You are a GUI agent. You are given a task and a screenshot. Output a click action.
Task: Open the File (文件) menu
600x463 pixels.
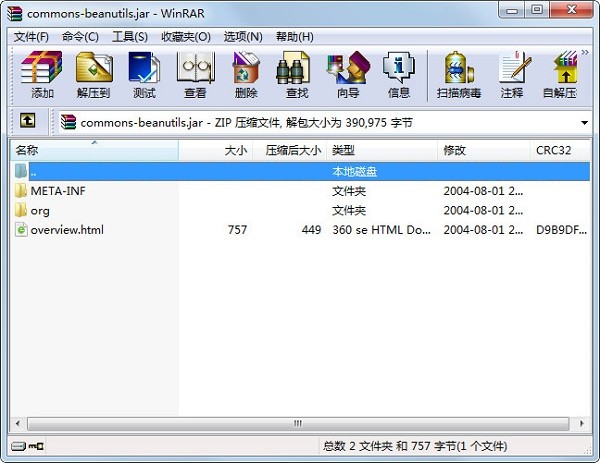click(31, 37)
